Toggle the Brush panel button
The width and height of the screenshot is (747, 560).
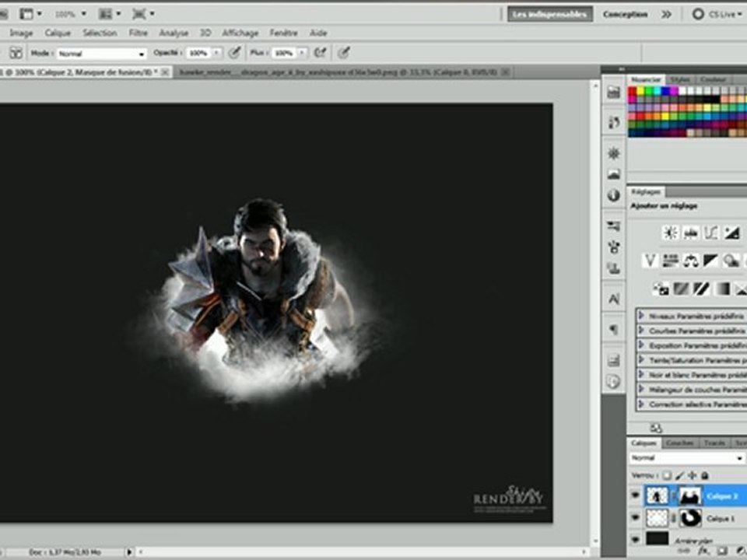point(16,53)
